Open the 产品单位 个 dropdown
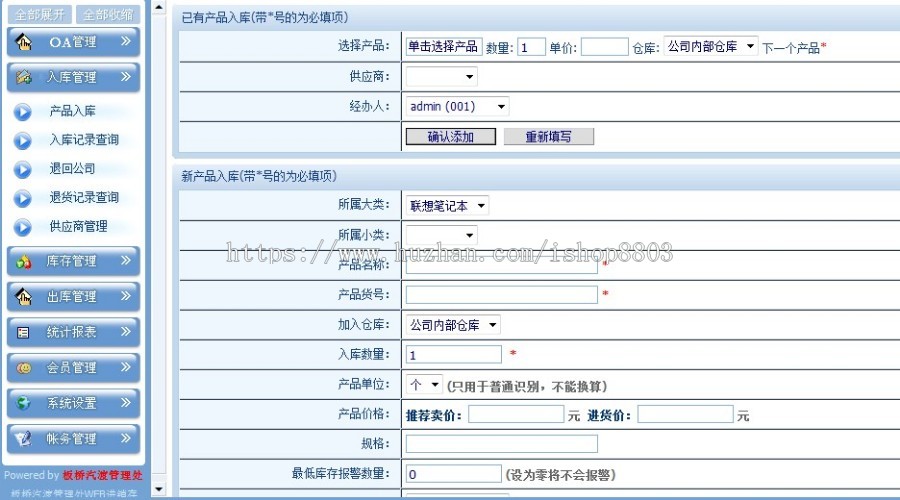Screen dimensions: 900x500 [424, 384]
